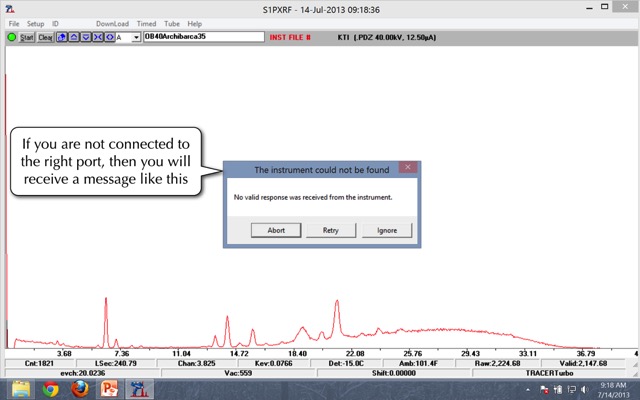Open the Setup menu

tap(35, 23)
